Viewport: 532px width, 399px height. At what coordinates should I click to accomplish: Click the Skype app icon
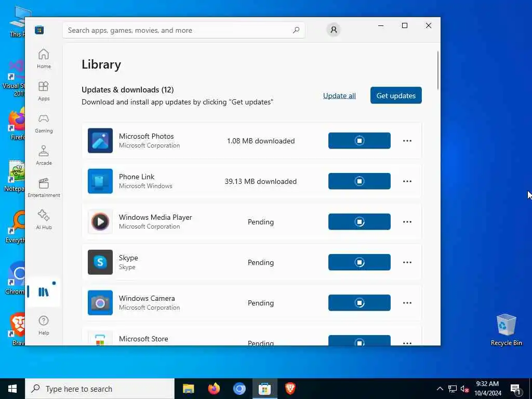pyautogui.click(x=100, y=262)
